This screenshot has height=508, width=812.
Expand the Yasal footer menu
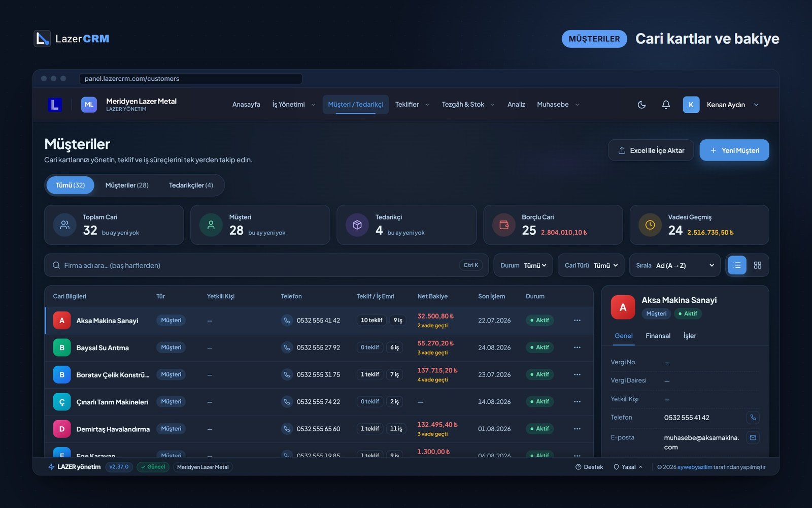pyautogui.click(x=628, y=467)
